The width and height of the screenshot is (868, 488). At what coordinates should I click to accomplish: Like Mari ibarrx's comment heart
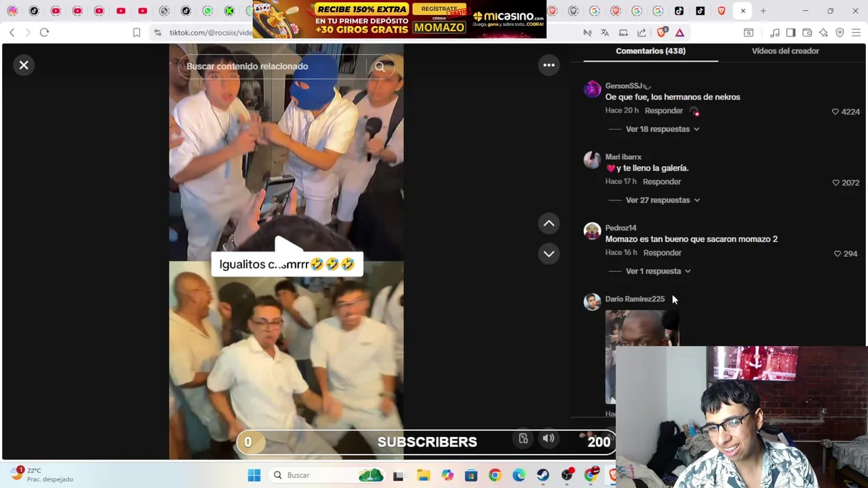tap(835, 183)
